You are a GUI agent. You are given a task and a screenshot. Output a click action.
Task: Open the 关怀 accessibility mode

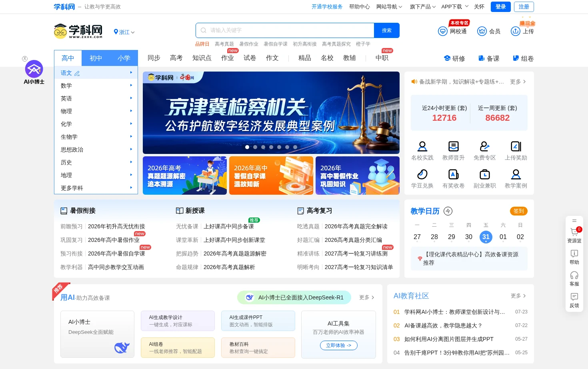click(479, 7)
